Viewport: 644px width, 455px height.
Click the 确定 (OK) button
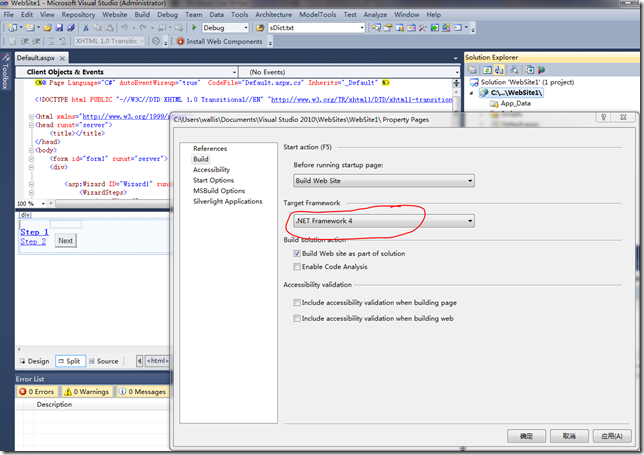coord(527,436)
